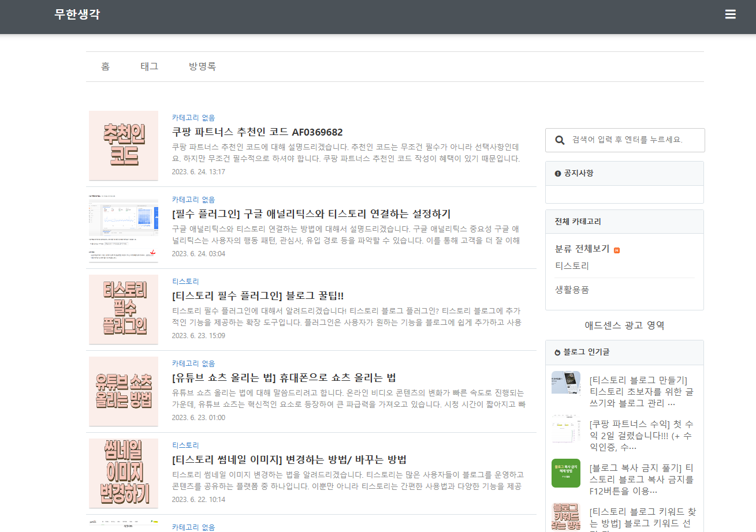This screenshot has width=756, height=532.
Task: Click green 블로그 복사 금지 thumbnail
Action: (566, 473)
